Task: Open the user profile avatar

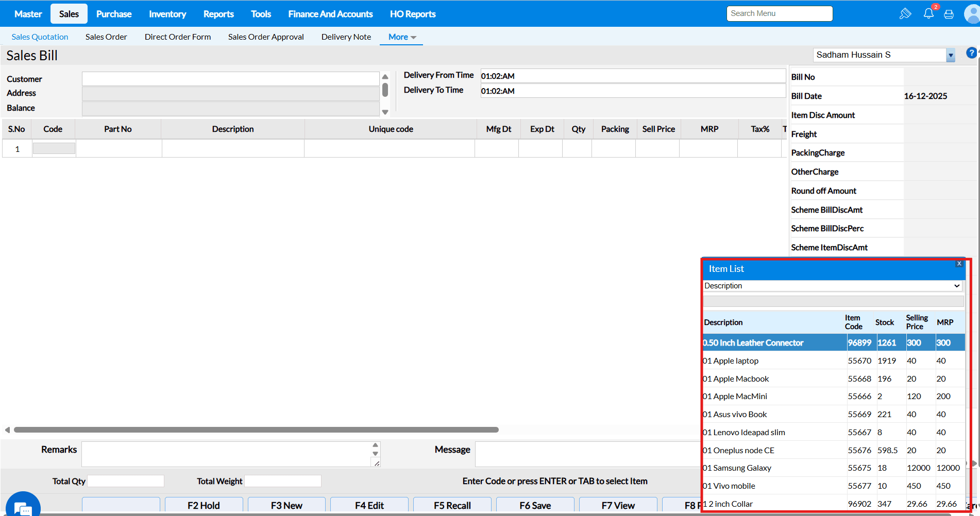Action: (x=972, y=14)
